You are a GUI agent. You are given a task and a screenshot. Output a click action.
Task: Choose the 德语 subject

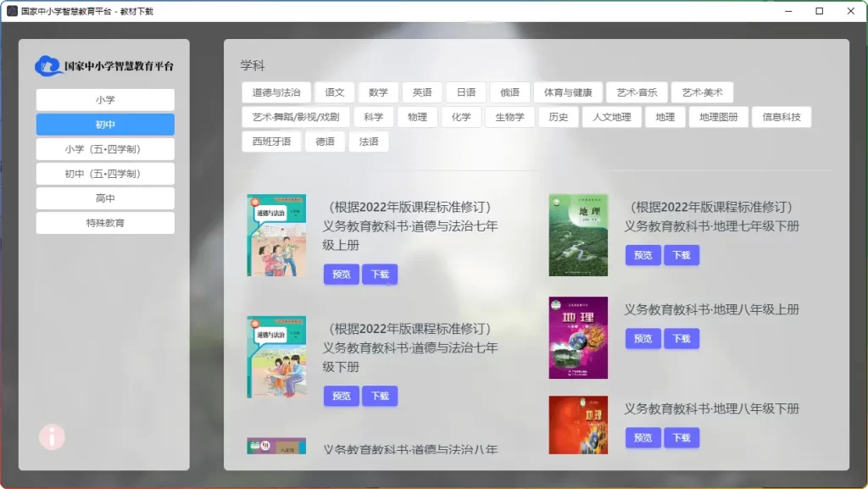(x=325, y=142)
